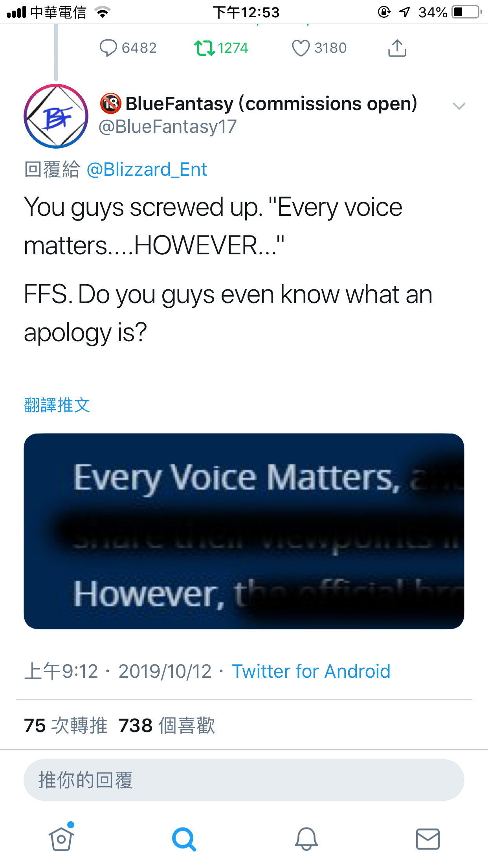The image size is (488, 868).
Task: Expand tweet options chevron
Action: click(x=459, y=106)
